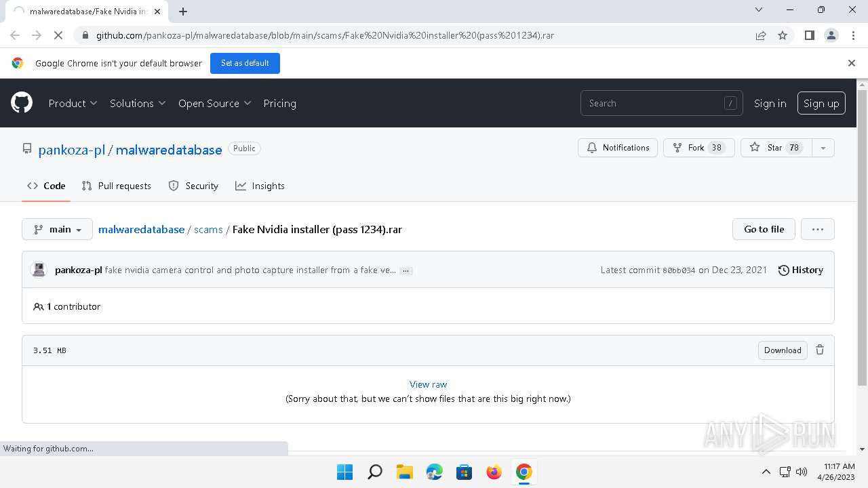Expand the Solutions menu
Screen dimensions: 868x488
138,103
